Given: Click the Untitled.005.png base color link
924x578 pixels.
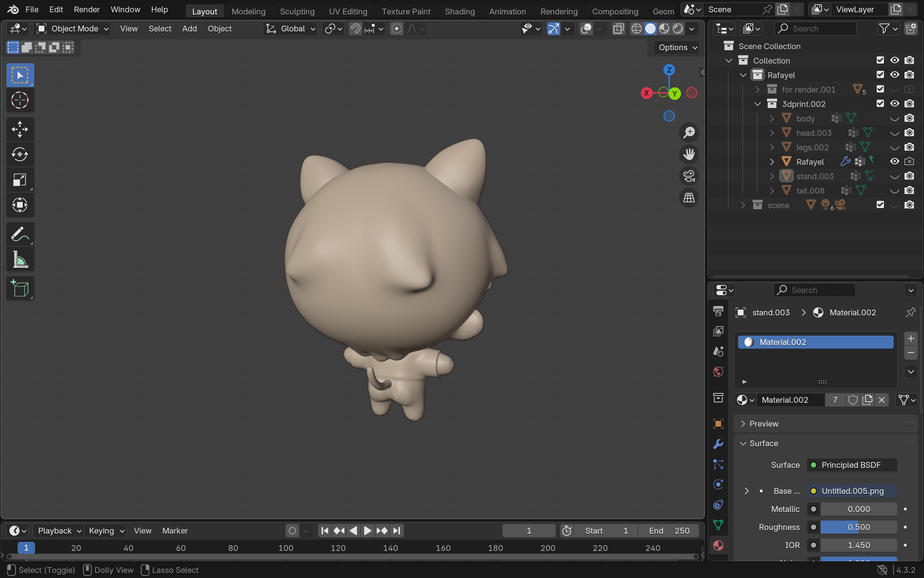Looking at the screenshot, I should 852,491.
